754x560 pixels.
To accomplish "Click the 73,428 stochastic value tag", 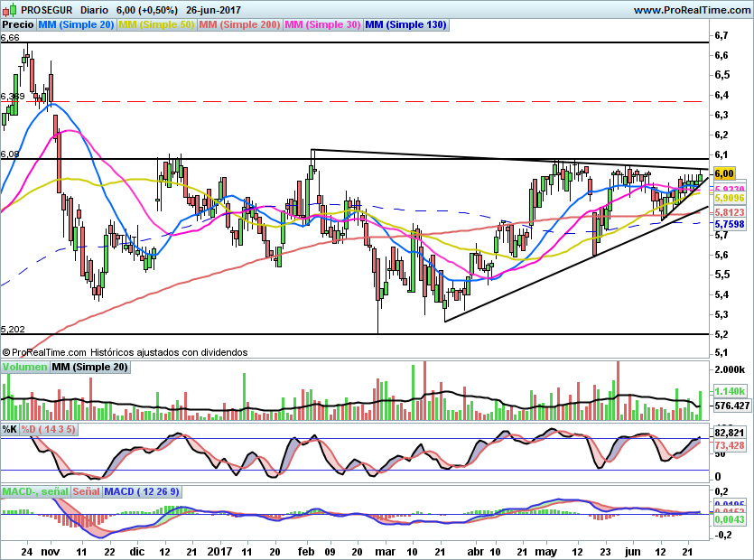I will click(730, 445).
